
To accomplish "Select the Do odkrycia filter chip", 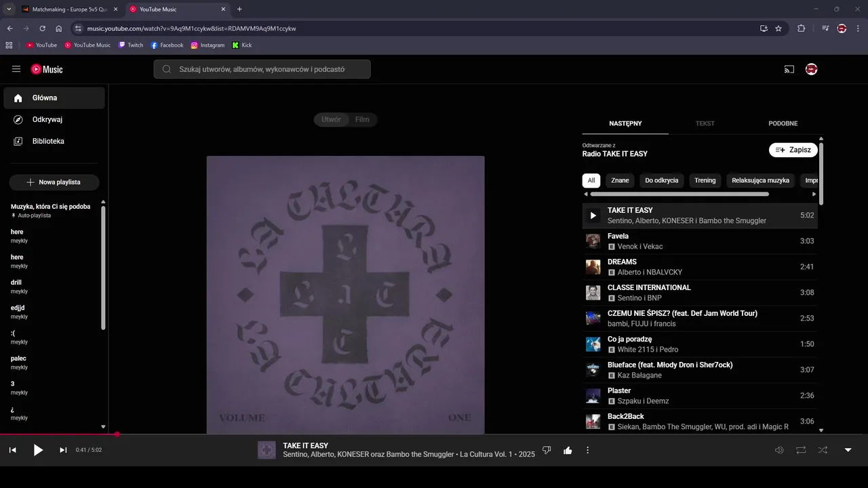I will 662,180.
